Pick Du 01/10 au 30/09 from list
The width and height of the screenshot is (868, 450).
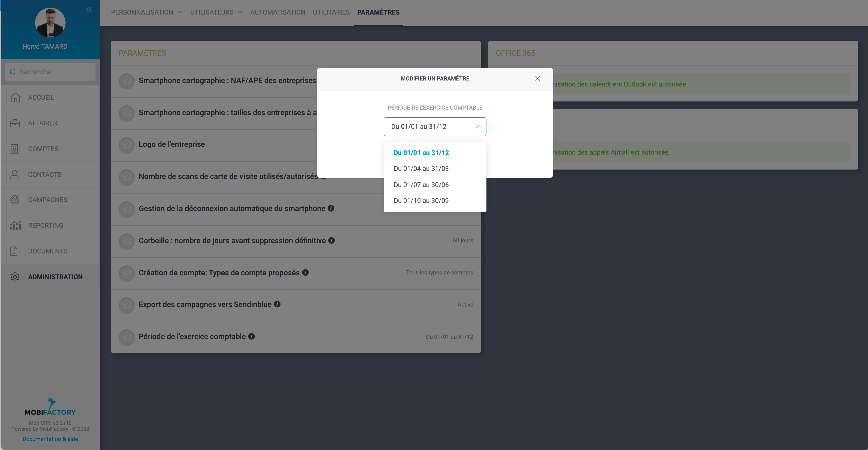point(421,200)
